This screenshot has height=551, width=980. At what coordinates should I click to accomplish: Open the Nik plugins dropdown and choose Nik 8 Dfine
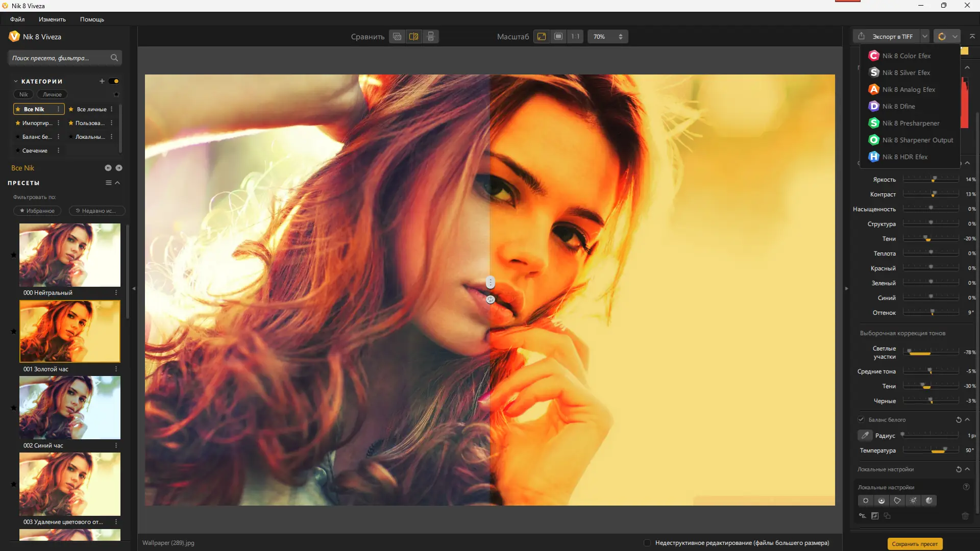[899, 106]
